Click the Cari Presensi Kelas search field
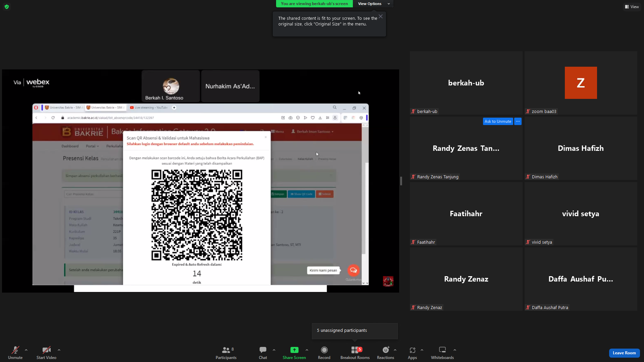Screen dimensions: 644x362 coord(93,194)
